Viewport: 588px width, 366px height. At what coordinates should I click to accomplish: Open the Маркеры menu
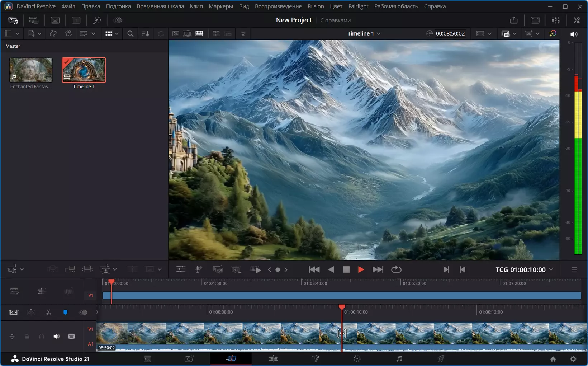coord(221,6)
